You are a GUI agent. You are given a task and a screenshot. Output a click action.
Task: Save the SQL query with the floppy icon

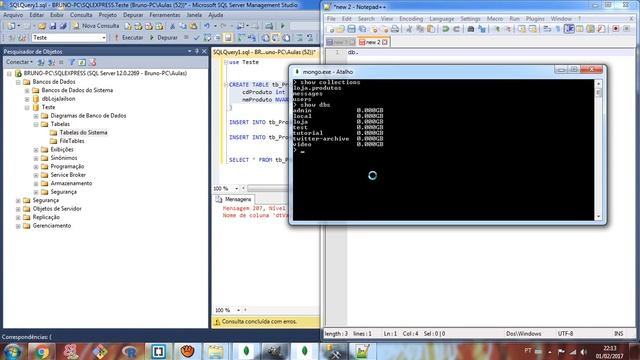(53, 26)
